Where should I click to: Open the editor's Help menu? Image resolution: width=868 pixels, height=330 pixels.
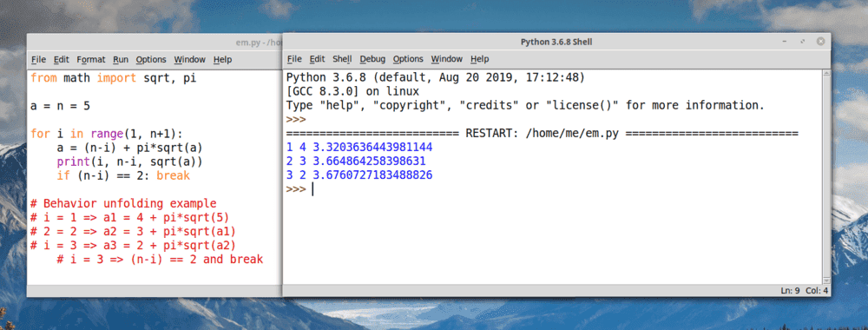(x=222, y=60)
